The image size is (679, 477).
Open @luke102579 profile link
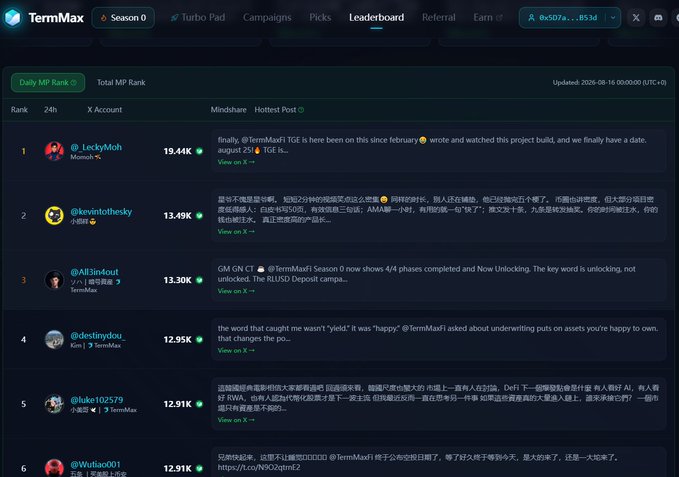(97, 400)
